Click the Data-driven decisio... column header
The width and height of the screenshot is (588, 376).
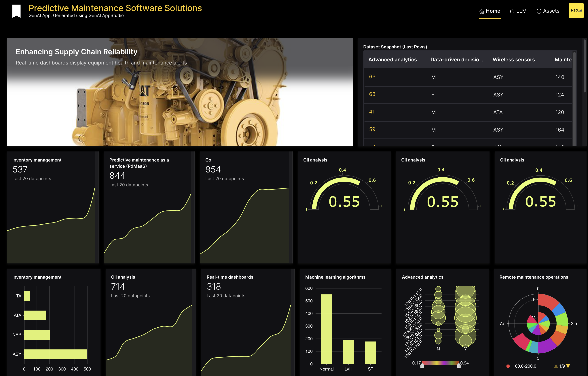pos(456,60)
